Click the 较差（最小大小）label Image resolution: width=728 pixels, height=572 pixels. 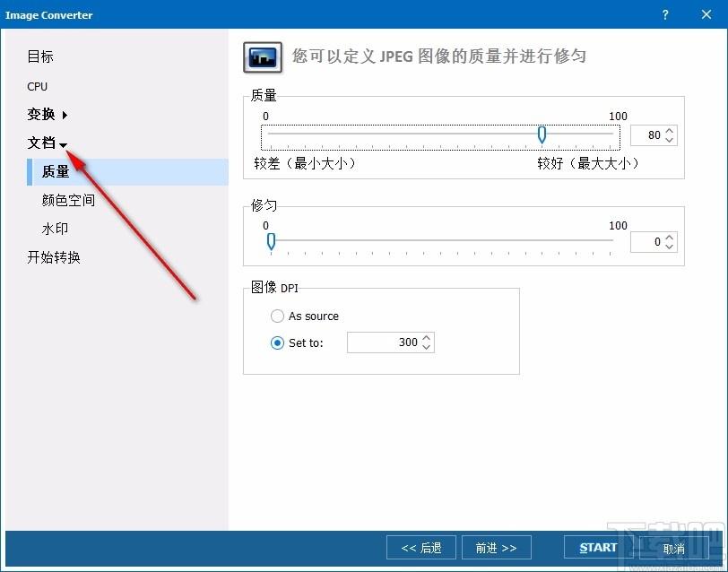click(x=305, y=163)
